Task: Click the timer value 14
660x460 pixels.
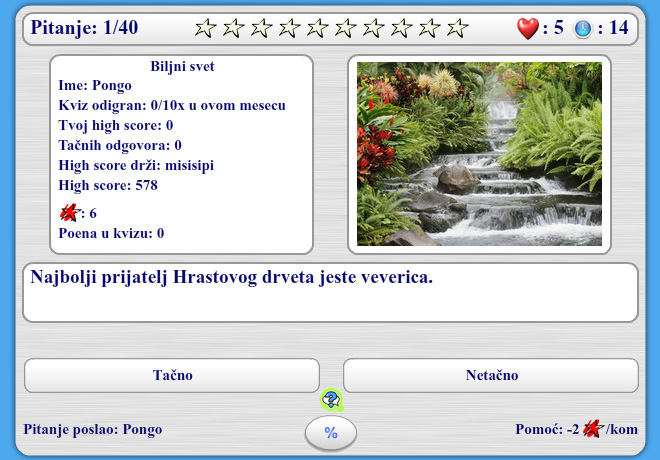Action: [x=618, y=28]
